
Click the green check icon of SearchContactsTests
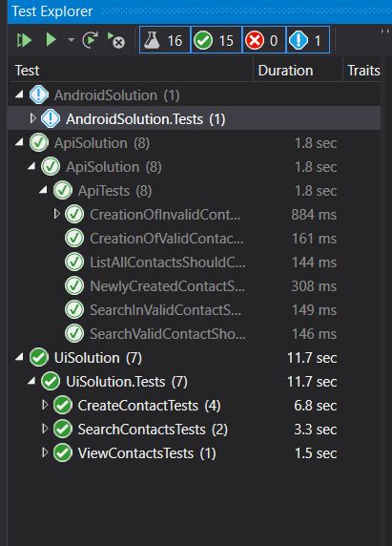pyautogui.click(x=63, y=429)
